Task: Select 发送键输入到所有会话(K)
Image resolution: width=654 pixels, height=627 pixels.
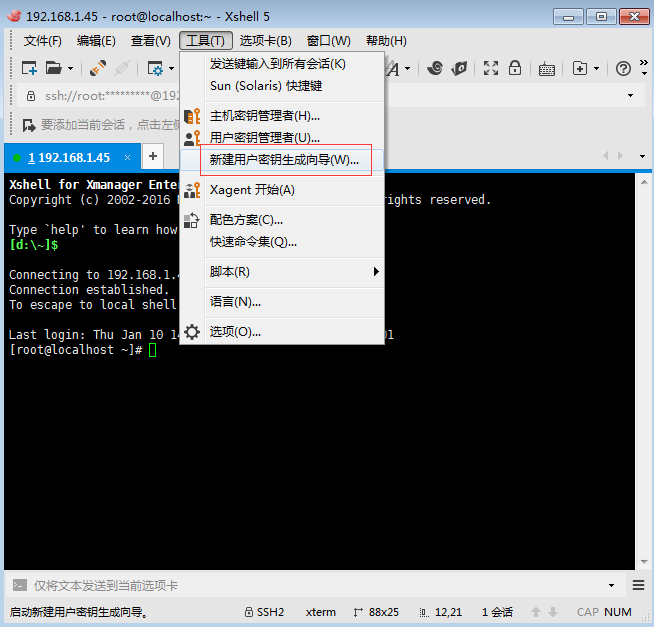Action: (x=282, y=64)
